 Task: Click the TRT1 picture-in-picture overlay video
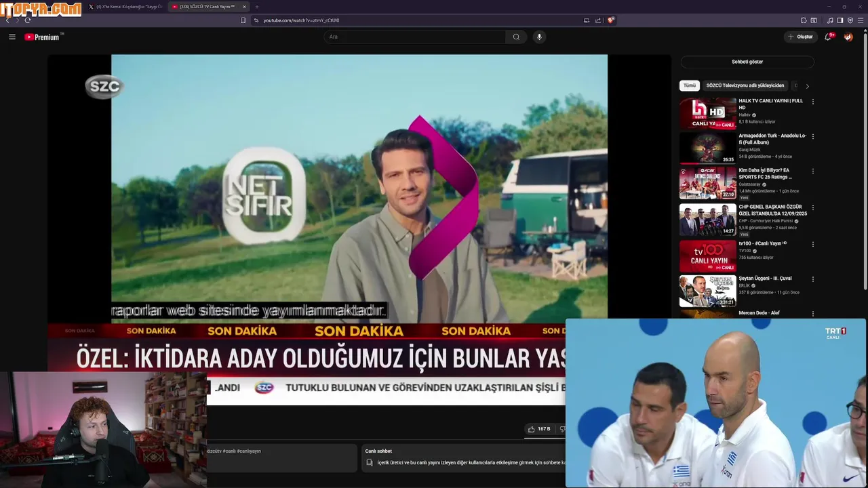point(715,403)
